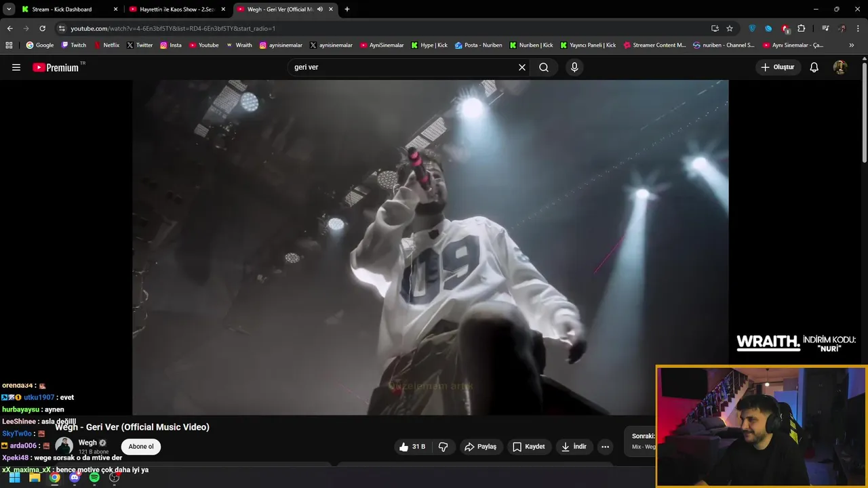Open Wraith bookmark

pyautogui.click(x=239, y=45)
